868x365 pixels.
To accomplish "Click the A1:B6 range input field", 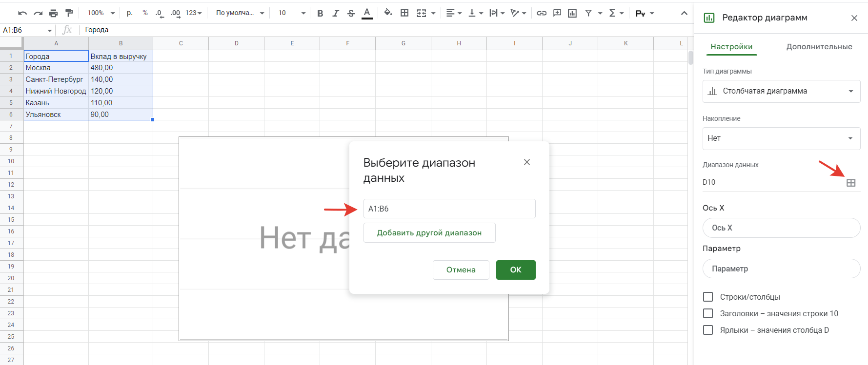I will point(449,209).
